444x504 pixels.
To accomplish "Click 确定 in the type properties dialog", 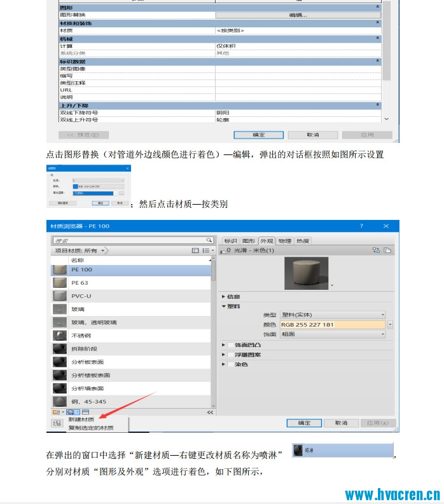I will click(x=259, y=135).
